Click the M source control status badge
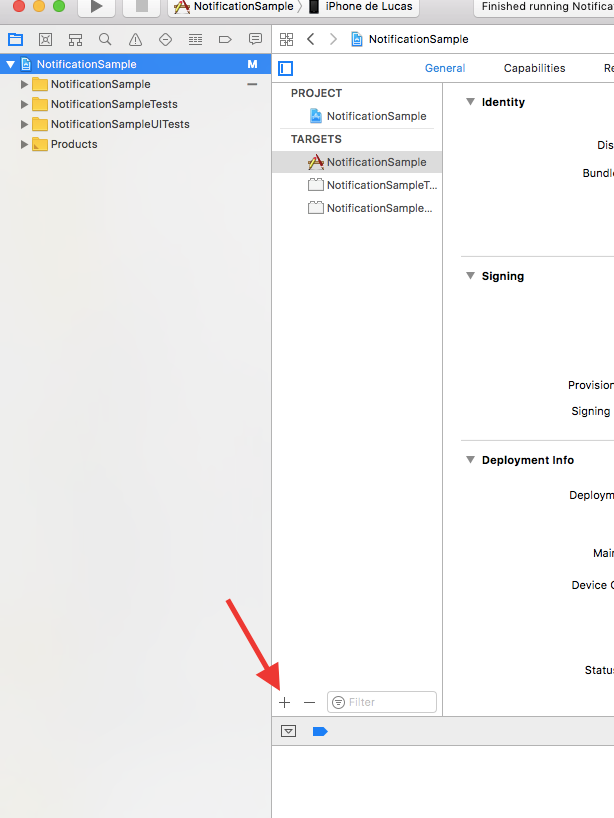 click(252, 64)
